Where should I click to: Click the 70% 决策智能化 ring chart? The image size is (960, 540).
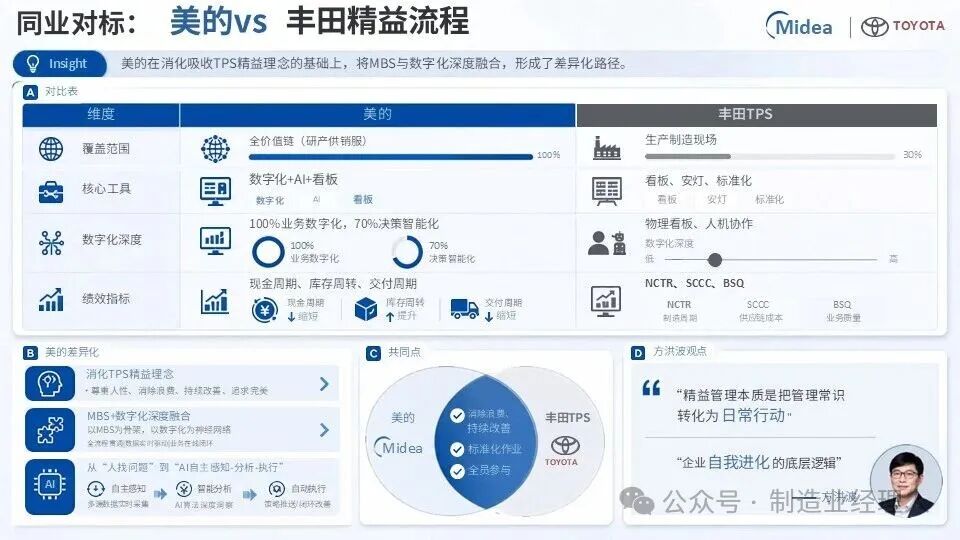[x=407, y=252]
